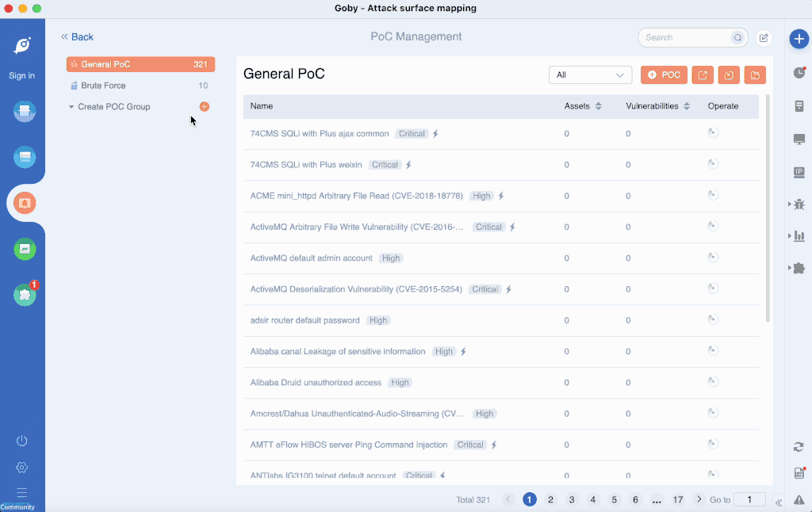
Task: Click the operate scan icon for adslr router default password
Action: pyautogui.click(x=713, y=319)
